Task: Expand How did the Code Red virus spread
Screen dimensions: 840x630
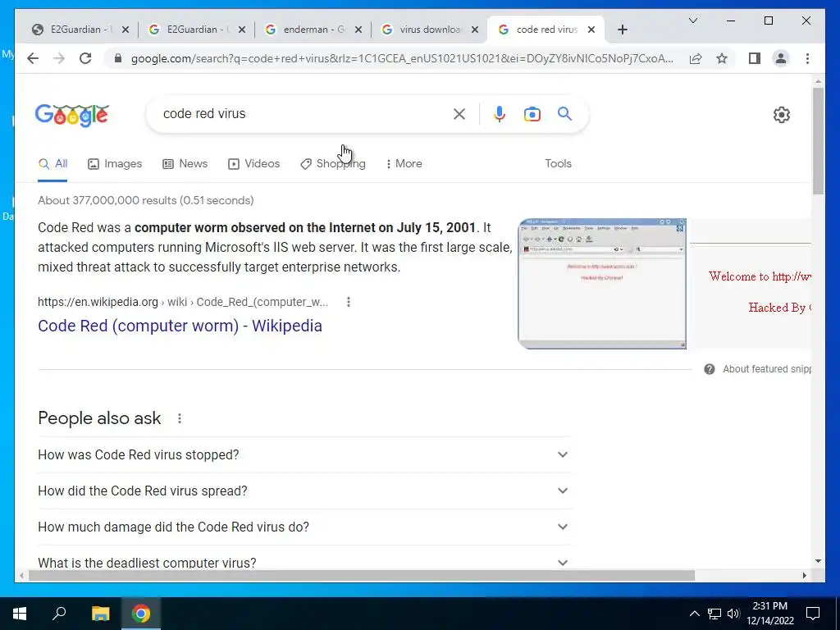Action: (304, 491)
